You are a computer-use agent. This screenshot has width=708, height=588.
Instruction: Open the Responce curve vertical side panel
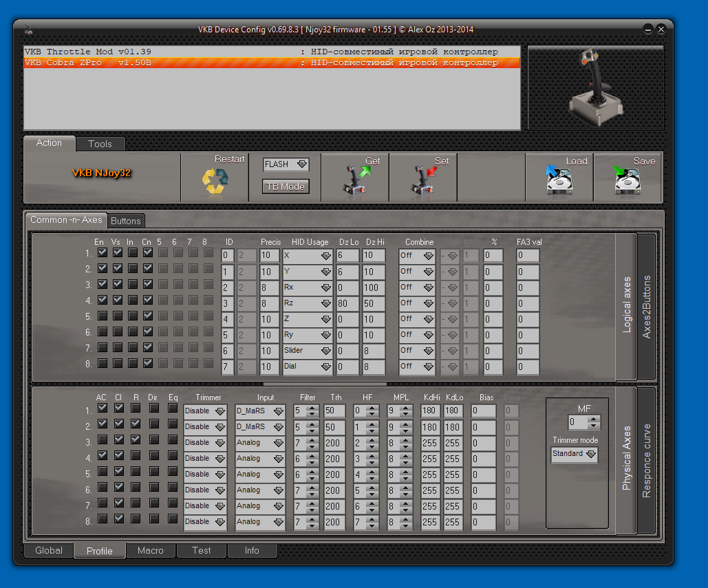[646, 460]
